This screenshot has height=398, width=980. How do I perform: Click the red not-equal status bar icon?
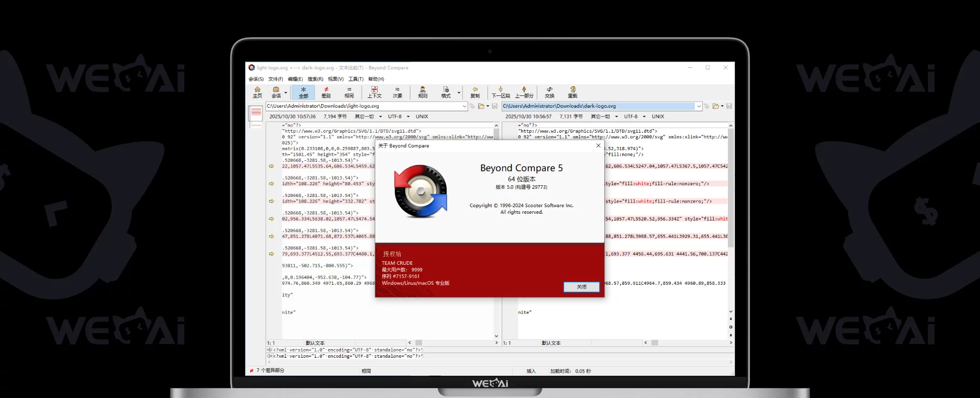pyautogui.click(x=251, y=370)
